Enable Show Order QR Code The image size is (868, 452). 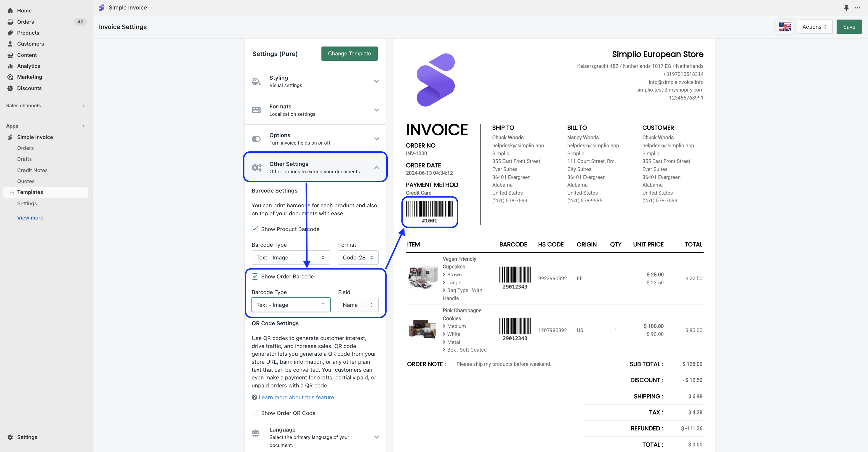point(255,413)
